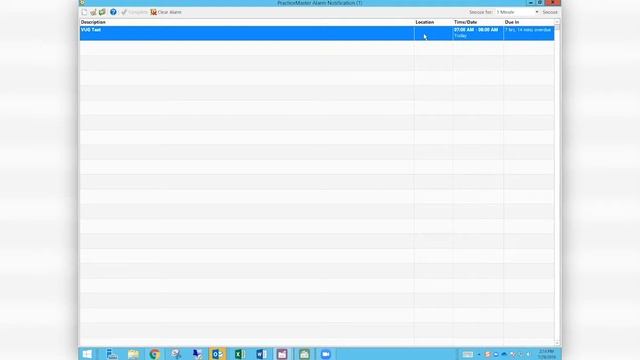Click the cloud icon in system tray
Image resolution: width=640 pixels, height=360 pixels.
[x=504, y=354]
